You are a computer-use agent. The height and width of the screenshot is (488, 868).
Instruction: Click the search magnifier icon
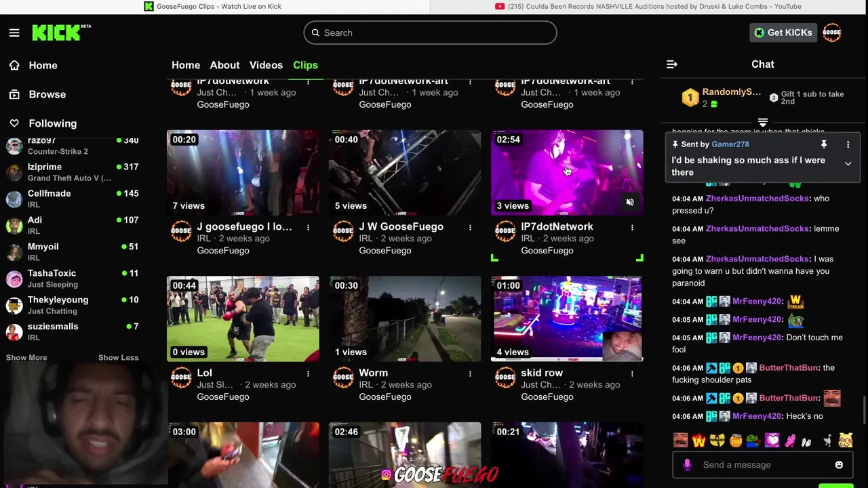(315, 33)
